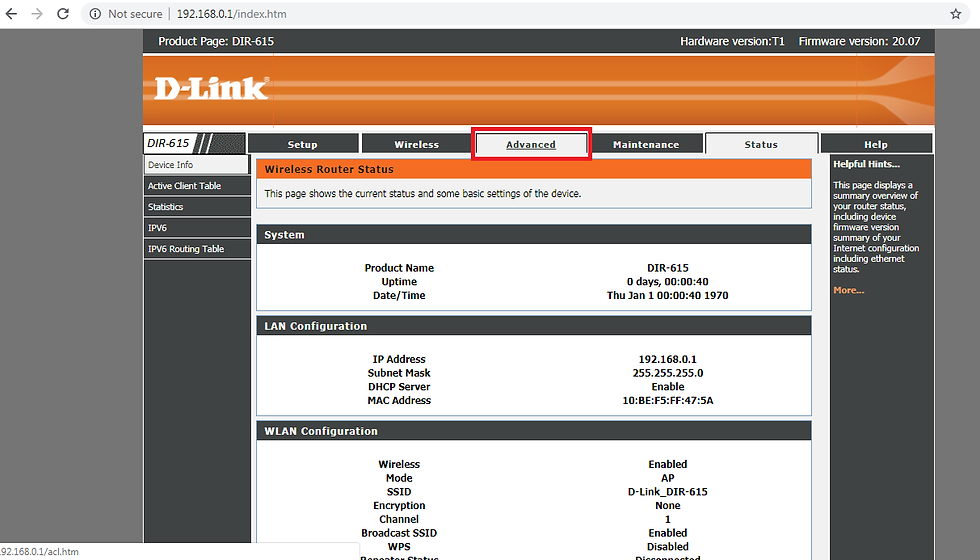
Task: Click the Broadcast SSID label
Action: coord(399,532)
